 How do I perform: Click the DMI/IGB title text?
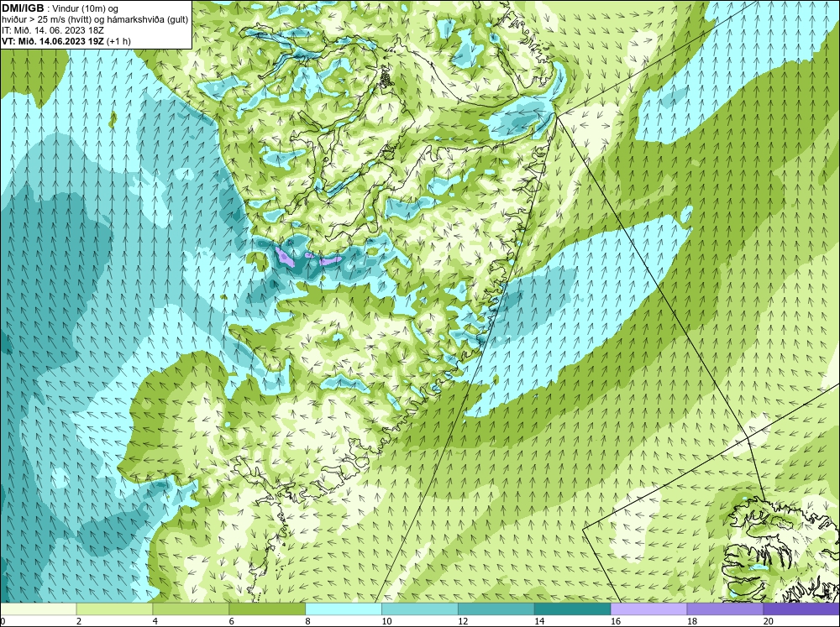23,8
